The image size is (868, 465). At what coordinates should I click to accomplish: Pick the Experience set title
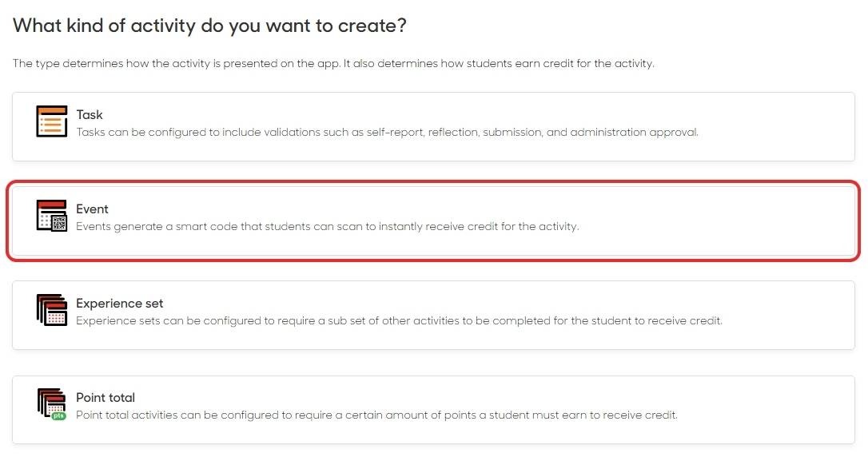[x=119, y=304]
